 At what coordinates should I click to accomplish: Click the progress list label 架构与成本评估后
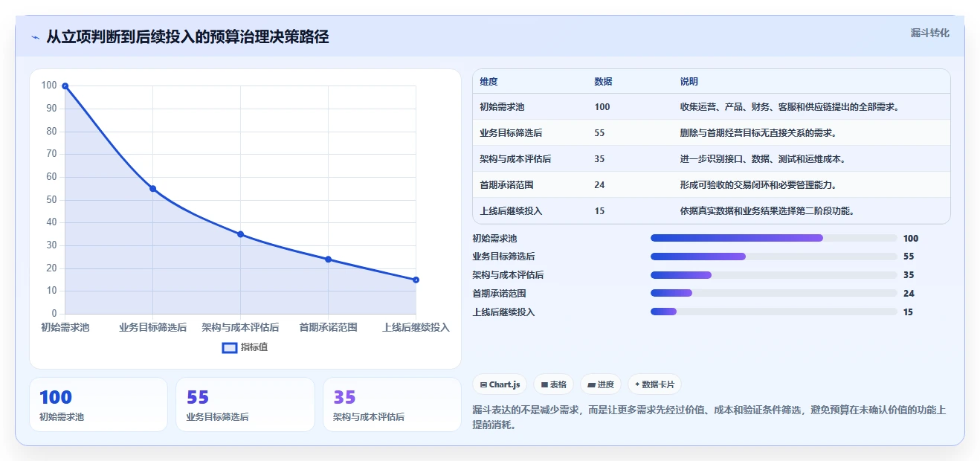coord(508,275)
